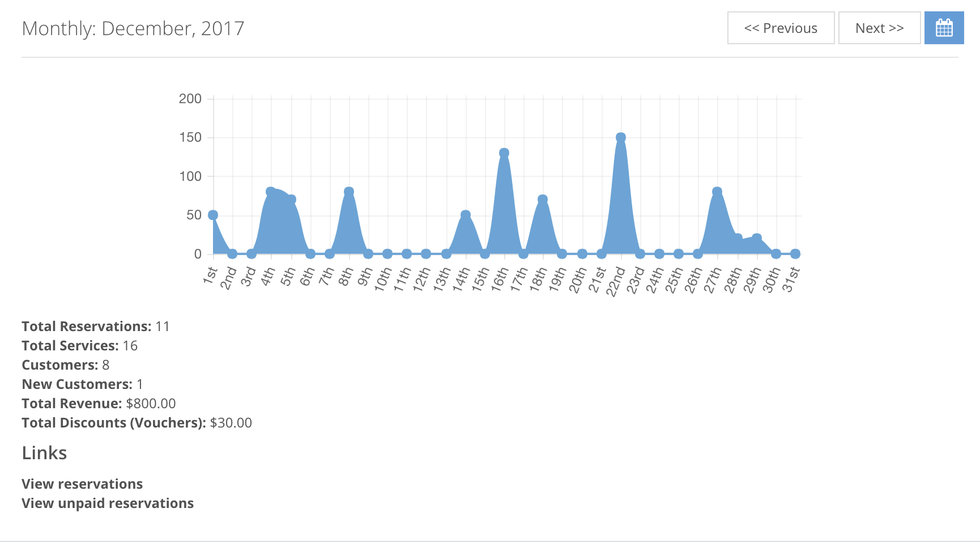
Task: Click the data point on the 8th
Action: click(348, 190)
